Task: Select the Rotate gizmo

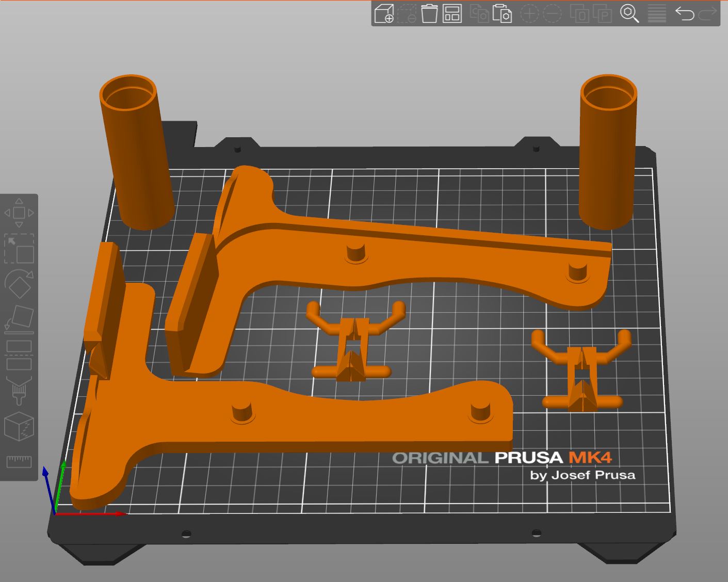Action: (19, 284)
